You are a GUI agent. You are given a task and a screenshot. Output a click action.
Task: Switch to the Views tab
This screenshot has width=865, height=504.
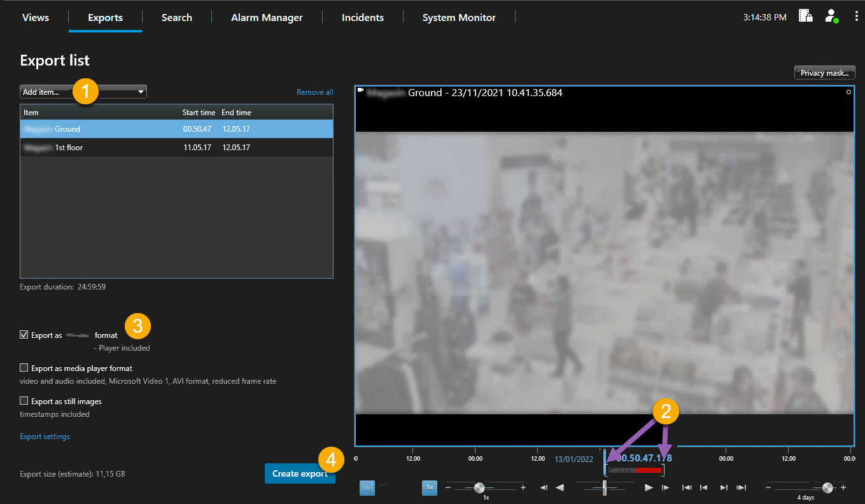[36, 17]
